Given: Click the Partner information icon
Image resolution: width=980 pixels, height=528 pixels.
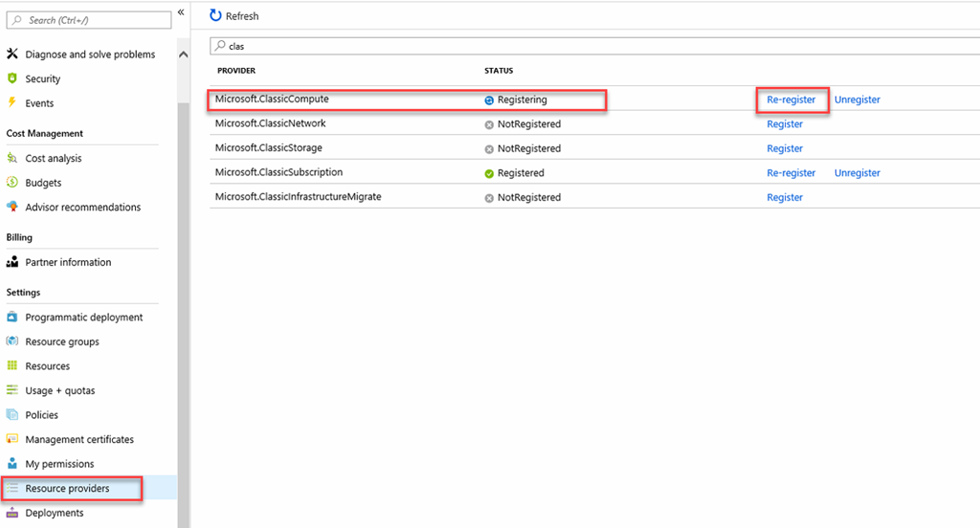Looking at the screenshot, I should tap(11, 262).
